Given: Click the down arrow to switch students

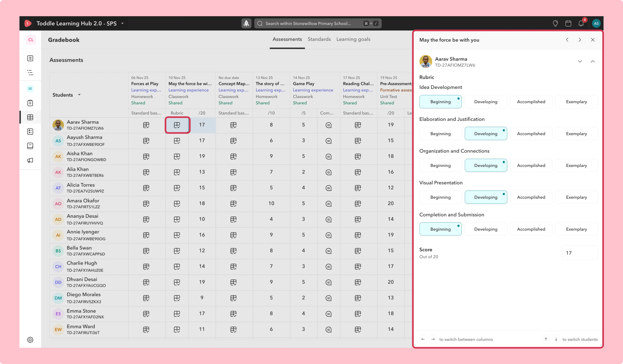Looking at the screenshot, I should coord(556,339).
